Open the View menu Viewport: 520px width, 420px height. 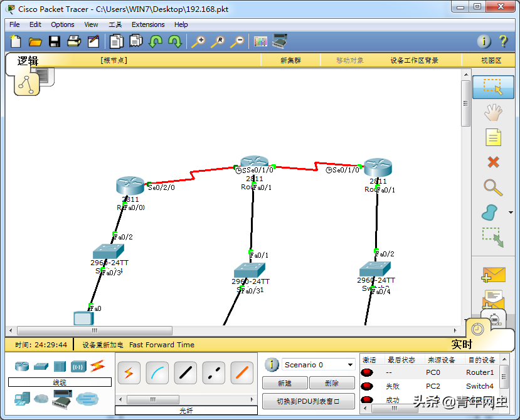click(91, 24)
